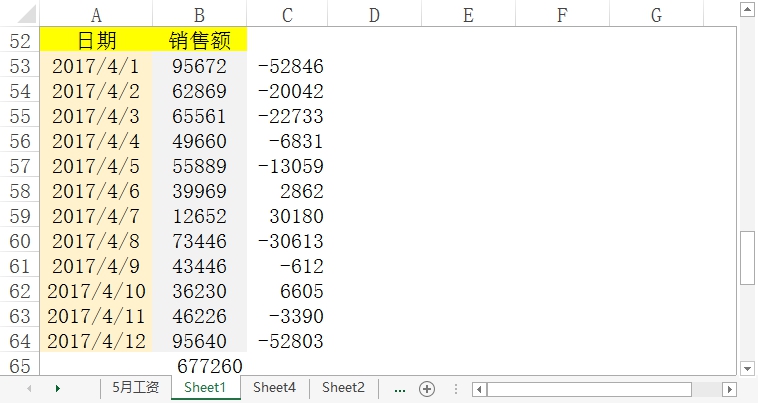758x403 pixels.
Task: Select column D header
Action: pyautogui.click(x=374, y=15)
